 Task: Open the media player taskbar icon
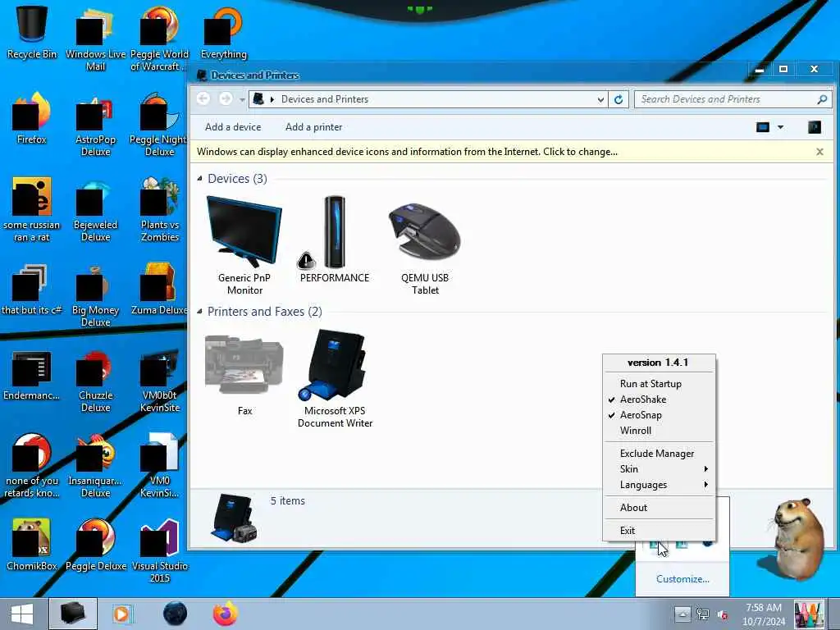click(x=123, y=614)
